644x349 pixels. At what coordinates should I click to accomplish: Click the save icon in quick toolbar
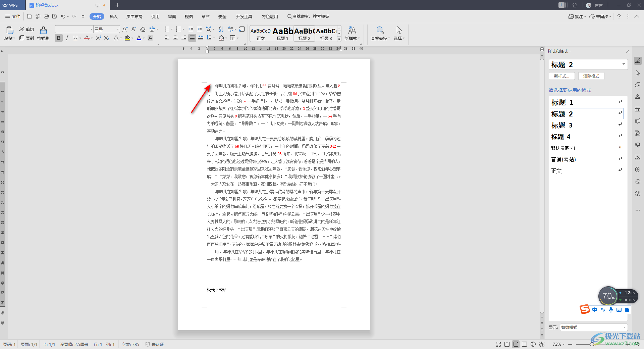click(x=30, y=16)
